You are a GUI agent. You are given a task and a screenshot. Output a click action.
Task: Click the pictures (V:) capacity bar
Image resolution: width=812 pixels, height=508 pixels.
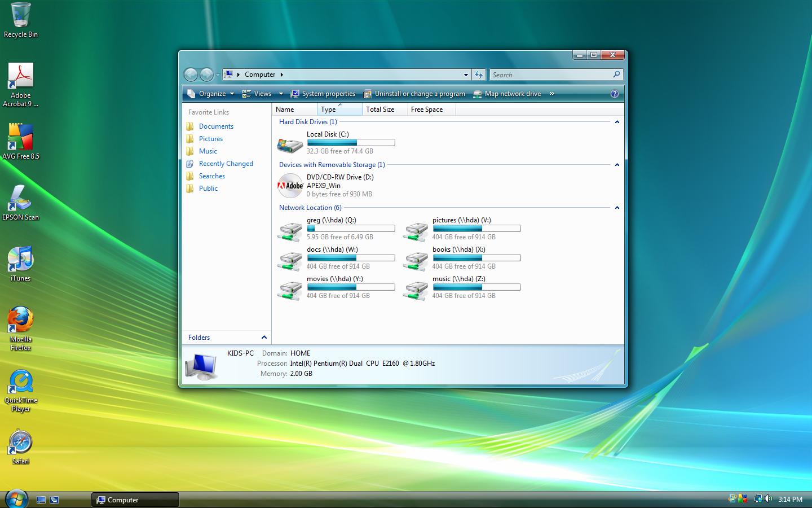point(476,229)
